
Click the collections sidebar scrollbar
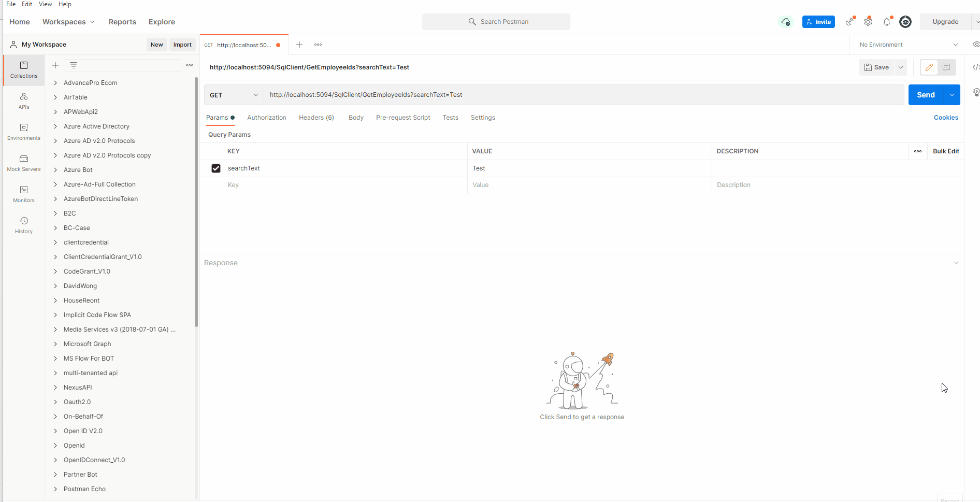click(x=196, y=202)
